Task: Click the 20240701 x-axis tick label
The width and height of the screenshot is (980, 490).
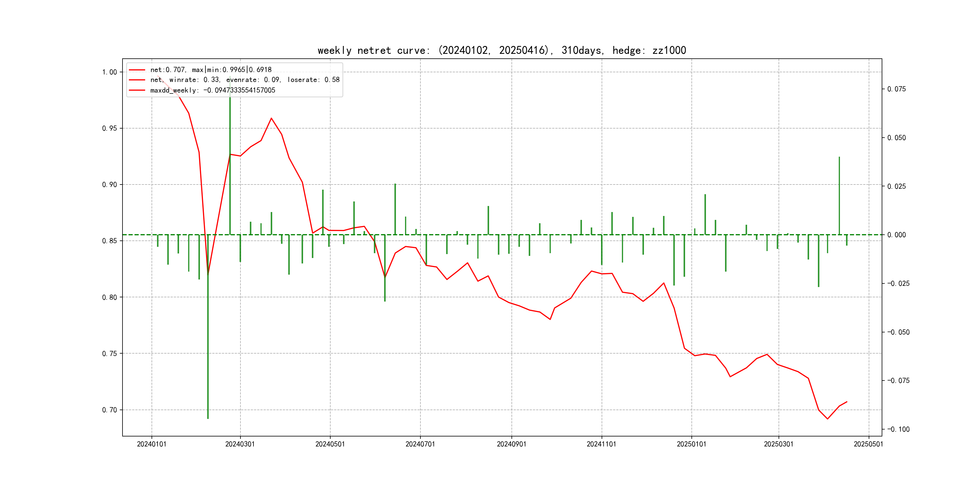Action: click(x=420, y=444)
